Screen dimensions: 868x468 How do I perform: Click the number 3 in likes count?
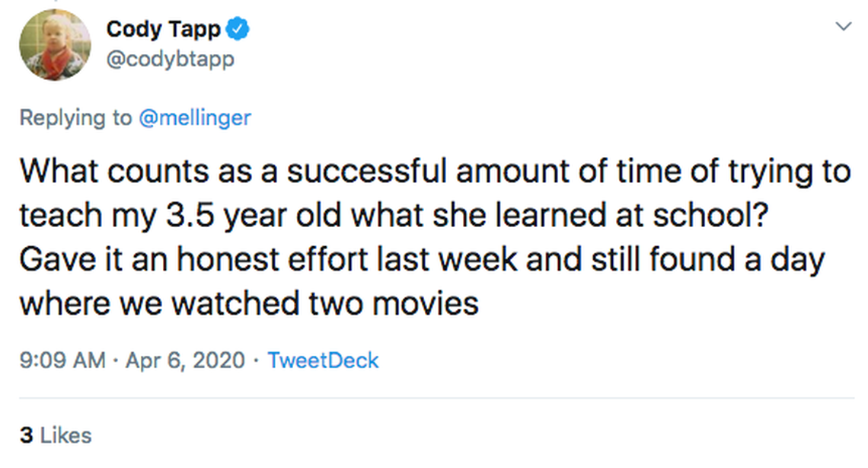point(27,435)
